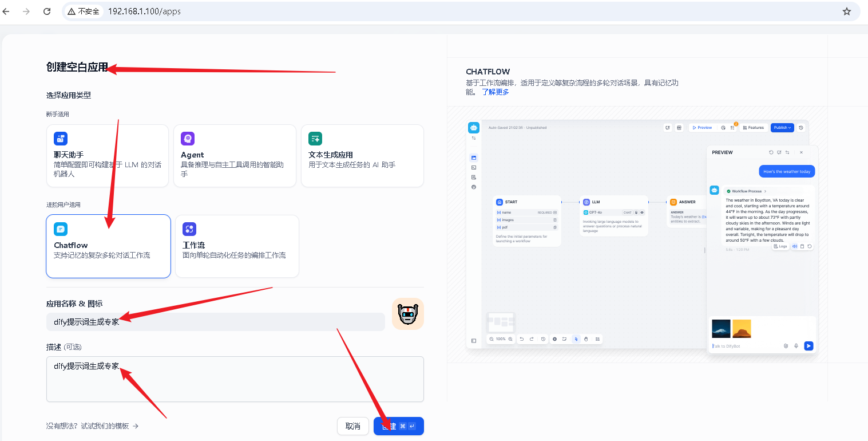Click the blue send arrow in the preview chat

[808, 346]
